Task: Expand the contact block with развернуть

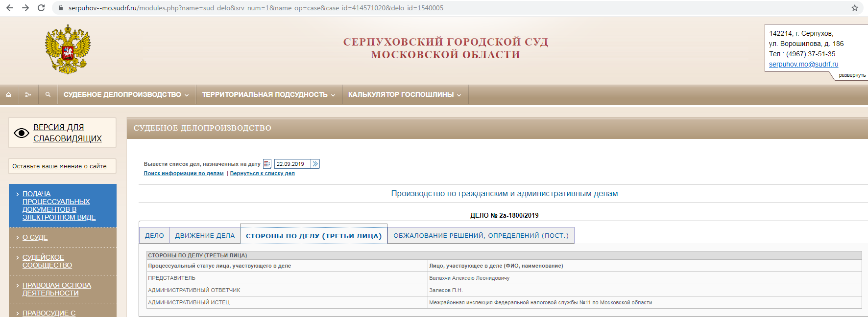Action: click(x=852, y=75)
